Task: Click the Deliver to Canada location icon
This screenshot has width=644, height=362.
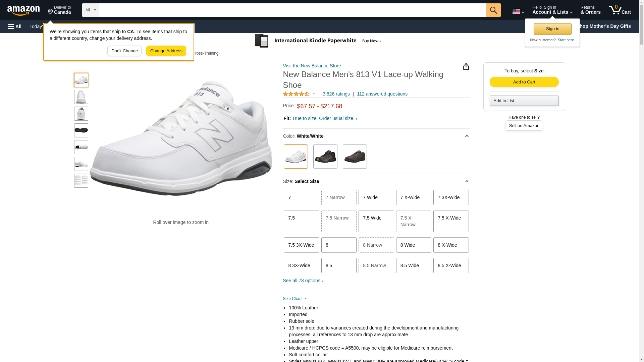Action: point(51,12)
